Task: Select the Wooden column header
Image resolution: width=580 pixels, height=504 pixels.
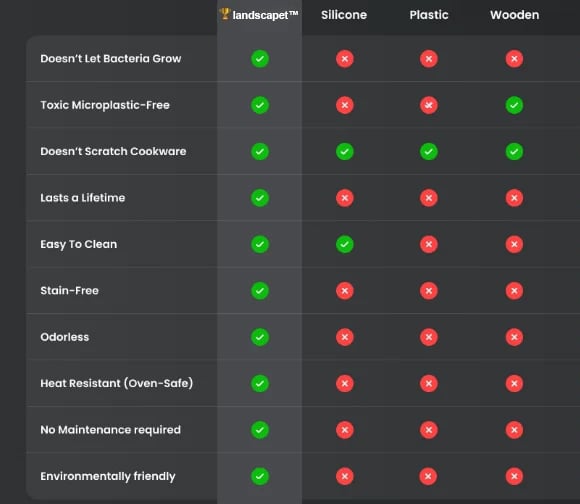Action: [x=515, y=15]
